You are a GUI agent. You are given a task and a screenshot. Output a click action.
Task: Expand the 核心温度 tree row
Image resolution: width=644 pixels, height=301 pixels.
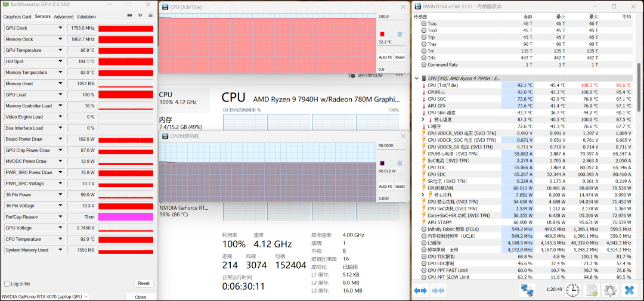pos(423,119)
